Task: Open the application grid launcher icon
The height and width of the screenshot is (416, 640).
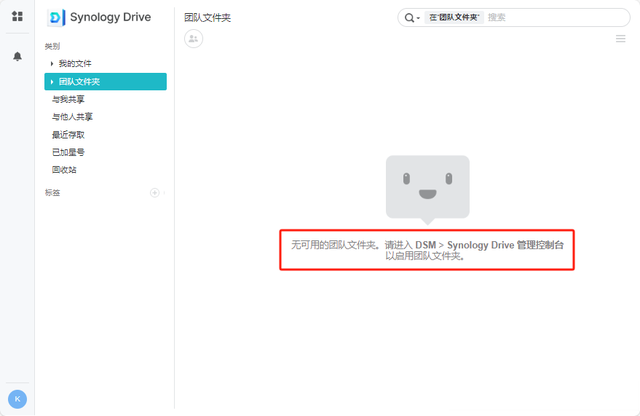Action: (x=17, y=16)
